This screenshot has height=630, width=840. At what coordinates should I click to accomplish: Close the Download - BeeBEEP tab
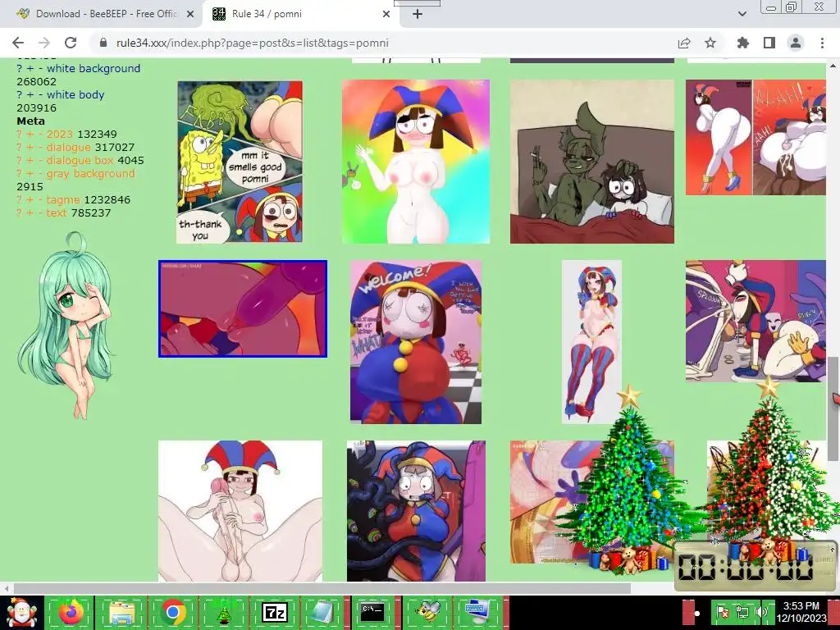190,14
